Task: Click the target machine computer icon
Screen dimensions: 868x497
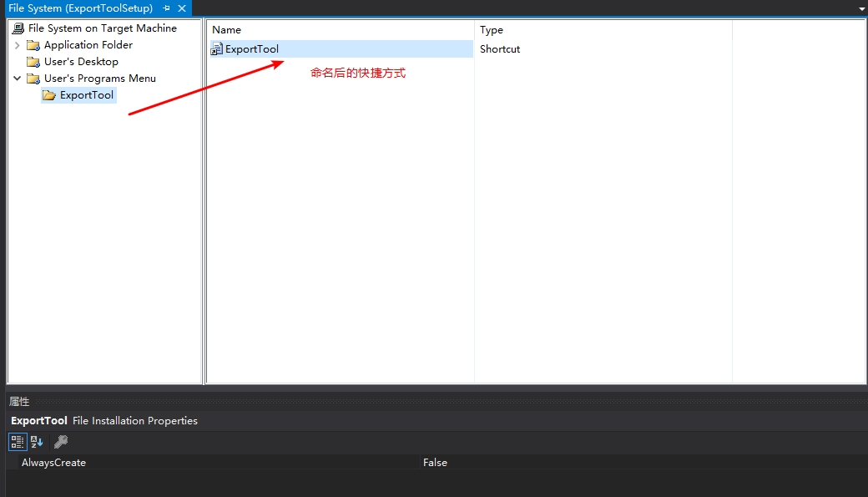Action: 18,28
